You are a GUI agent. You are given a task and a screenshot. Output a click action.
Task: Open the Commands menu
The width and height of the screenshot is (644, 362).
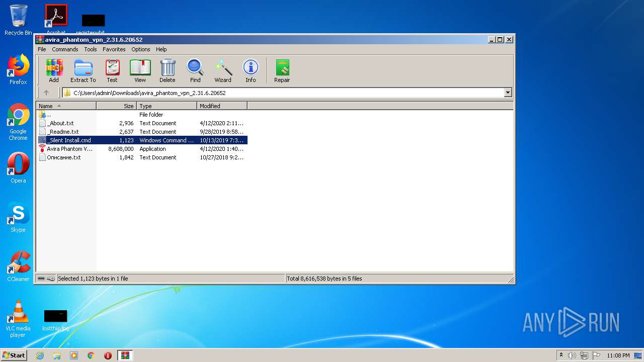click(65, 49)
